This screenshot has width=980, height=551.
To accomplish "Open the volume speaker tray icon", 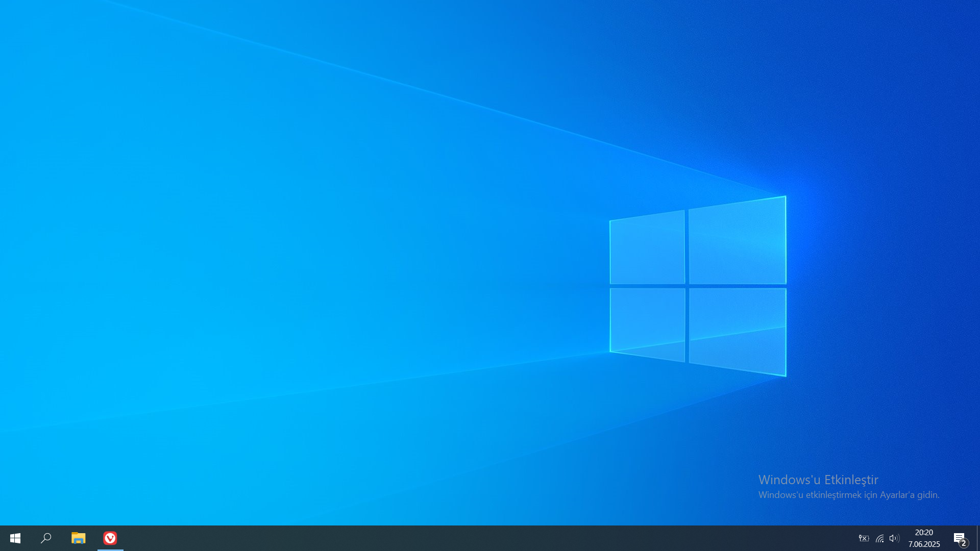I will point(894,538).
